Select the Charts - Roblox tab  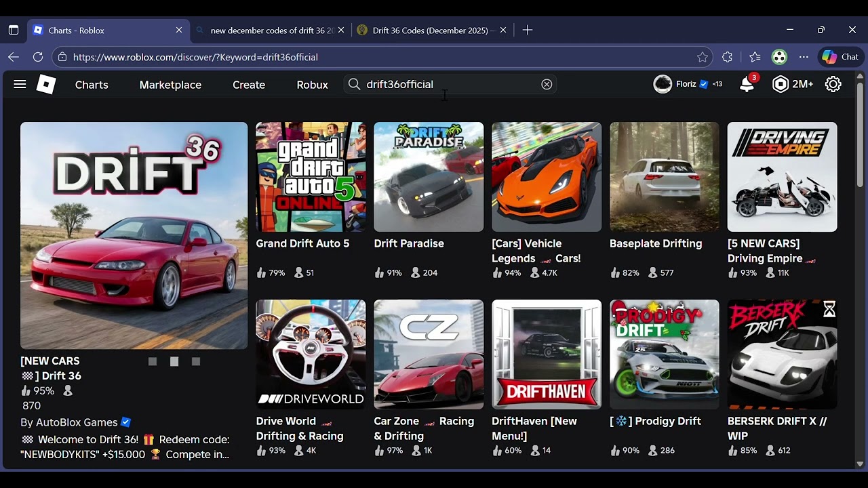108,30
